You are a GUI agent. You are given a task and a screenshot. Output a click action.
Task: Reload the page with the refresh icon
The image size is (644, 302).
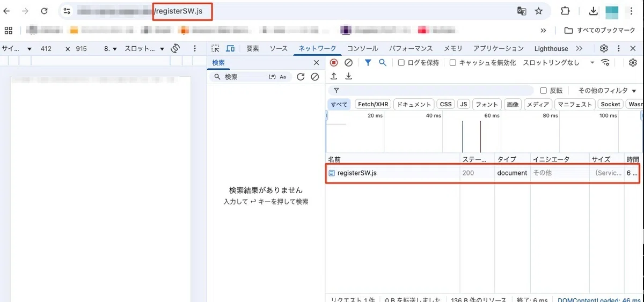pos(44,11)
